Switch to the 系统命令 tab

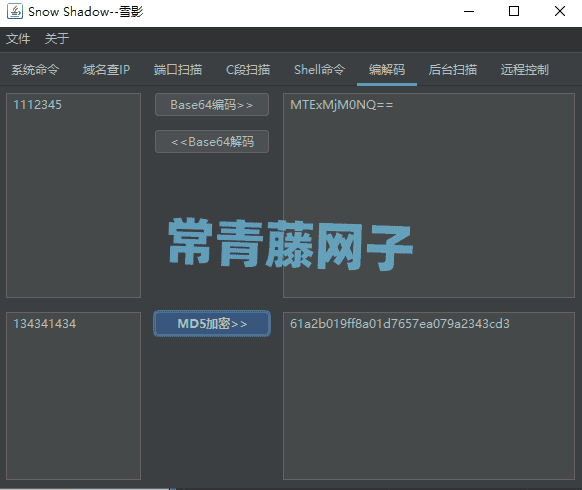(x=35, y=70)
